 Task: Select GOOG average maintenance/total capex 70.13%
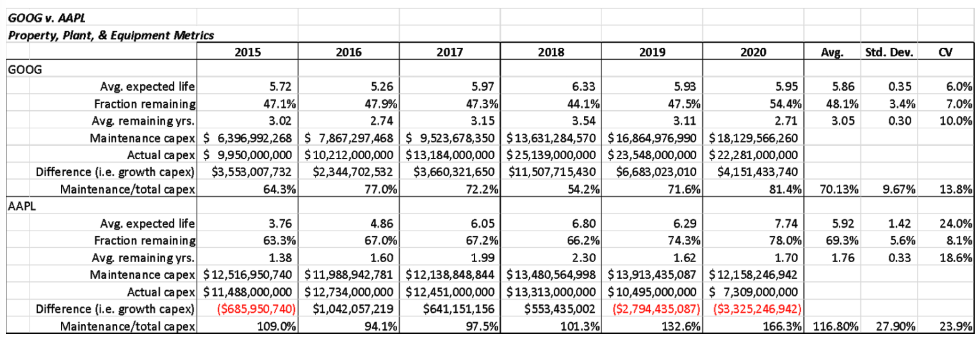839,189
